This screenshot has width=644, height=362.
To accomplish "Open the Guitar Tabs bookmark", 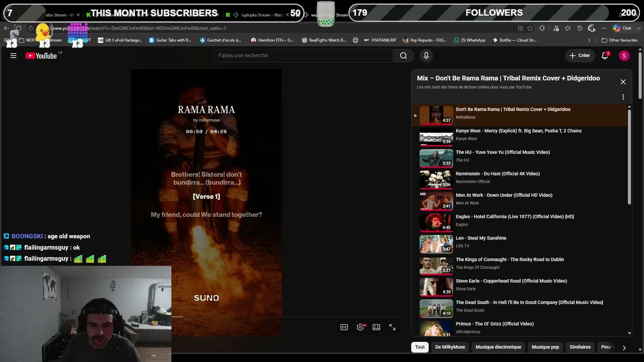I will coord(170,40).
